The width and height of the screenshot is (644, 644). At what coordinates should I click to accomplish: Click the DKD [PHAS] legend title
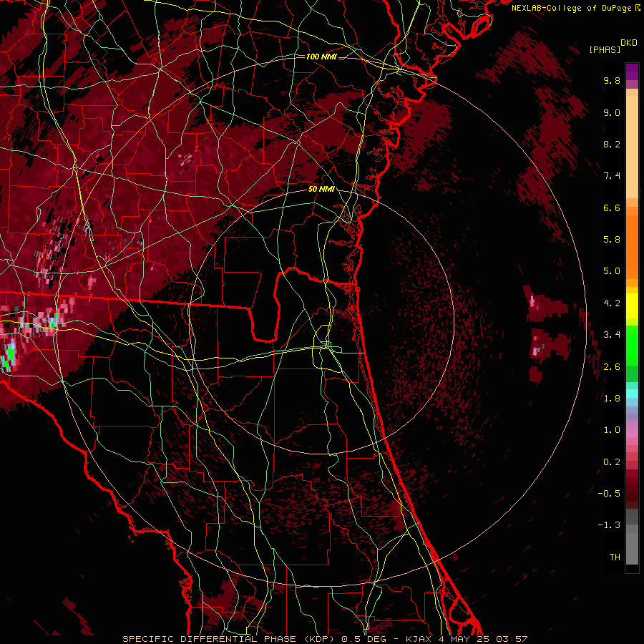pyautogui.click(x=613, y=46)
